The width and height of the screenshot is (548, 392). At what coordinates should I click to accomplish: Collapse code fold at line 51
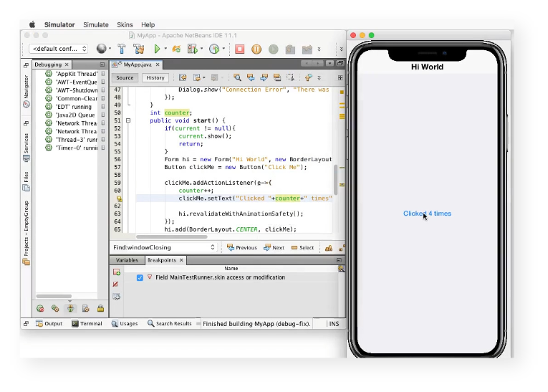tap(128, 120)
